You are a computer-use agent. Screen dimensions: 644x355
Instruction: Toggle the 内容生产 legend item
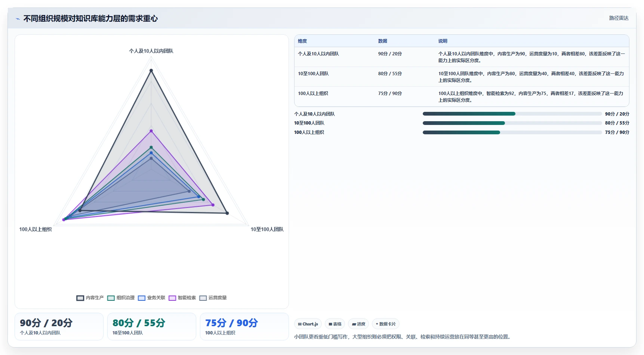click(x=90, y=298)
